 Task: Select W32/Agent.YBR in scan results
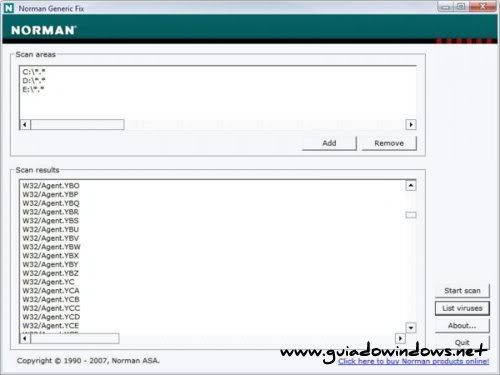tap(51, 212)
